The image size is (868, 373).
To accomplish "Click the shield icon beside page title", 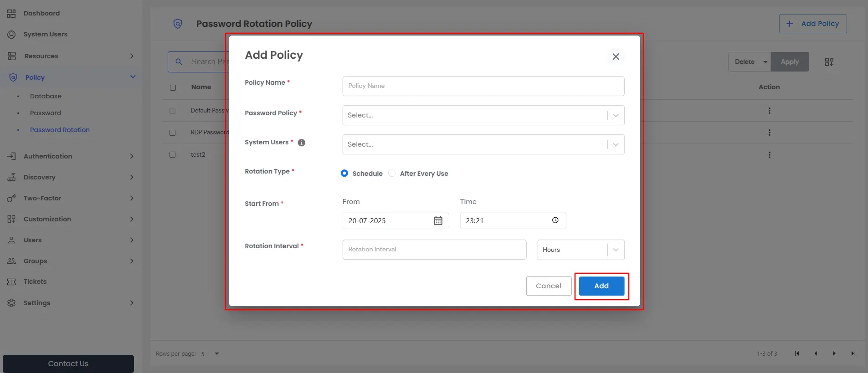I will [178, 24].
